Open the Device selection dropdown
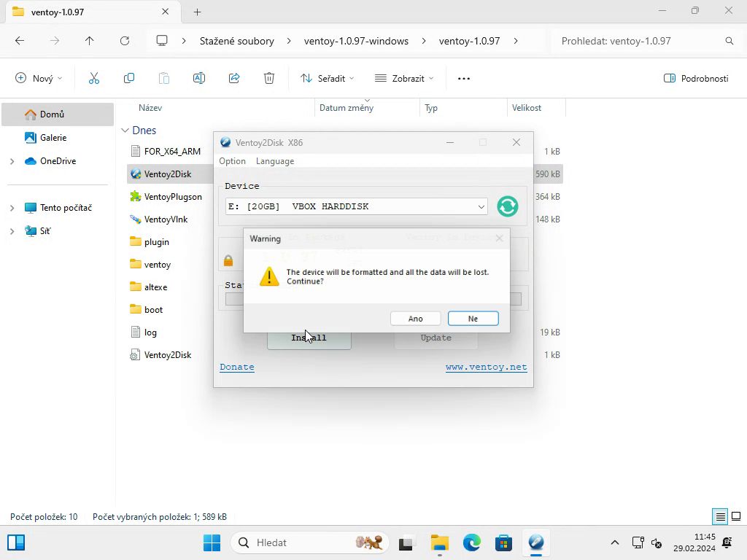Image resolution: width=747 pixels, height=560 pixels. (481, 207)
